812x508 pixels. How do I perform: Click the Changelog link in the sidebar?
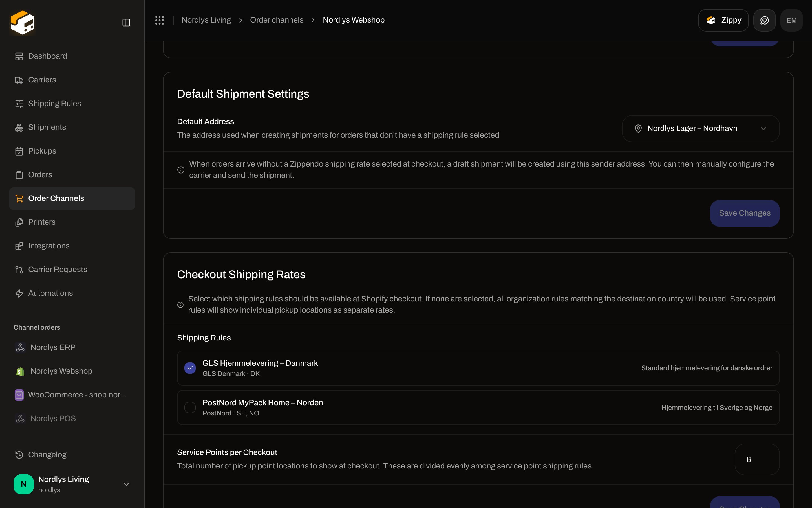(x=72, y=455)
